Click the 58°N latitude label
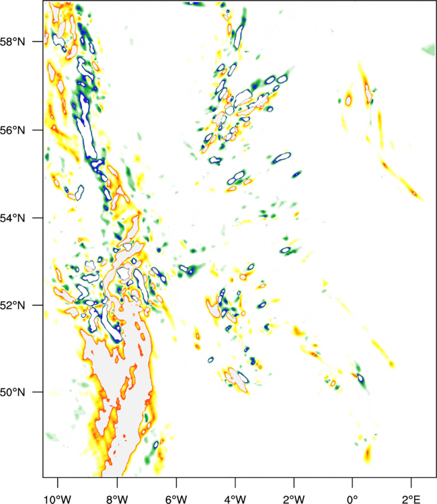The width and height of the screenshot is (437, 504). (12, 42)
